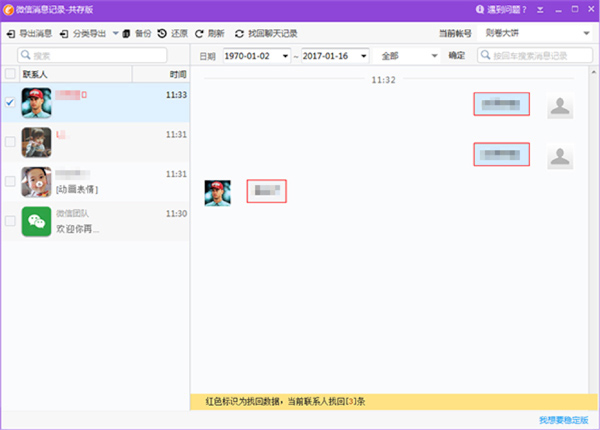Screen dimensions: 600x430
Task: Click the second gray user avatar icon
Action: [560, 156]
